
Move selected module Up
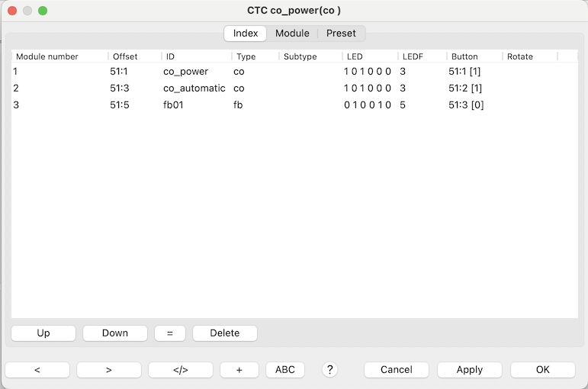[43, 333]
